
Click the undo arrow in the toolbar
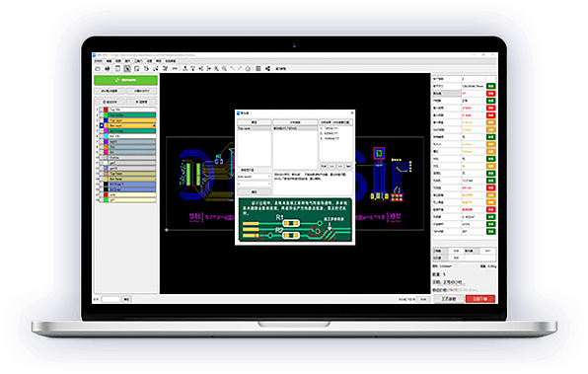click(232, 69)
